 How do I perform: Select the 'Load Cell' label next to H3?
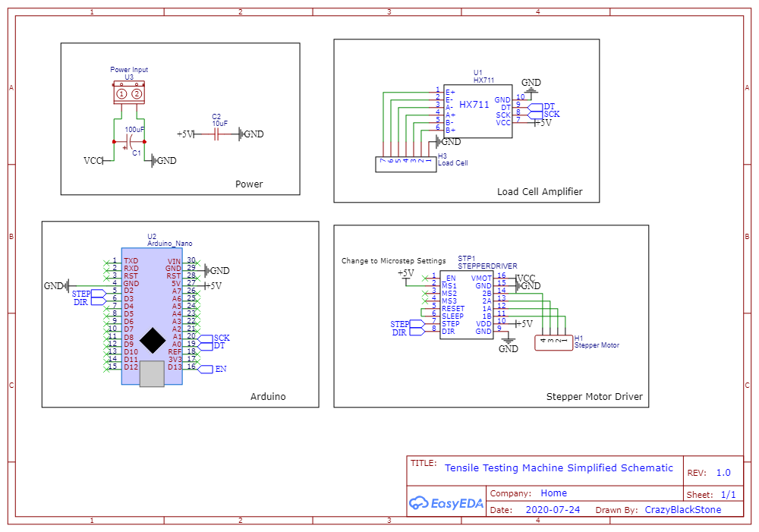pyautogui.click(x=452, y=163)
